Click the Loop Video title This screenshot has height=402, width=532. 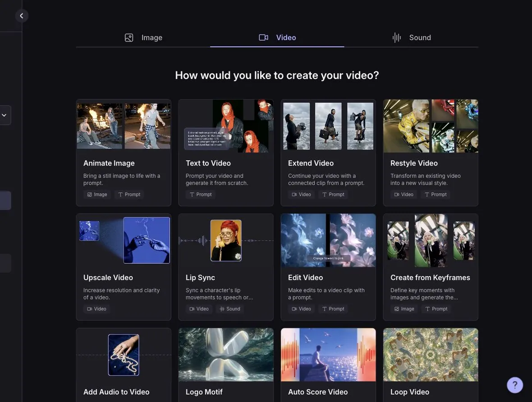pyautogui.click(x=410, y=392)
